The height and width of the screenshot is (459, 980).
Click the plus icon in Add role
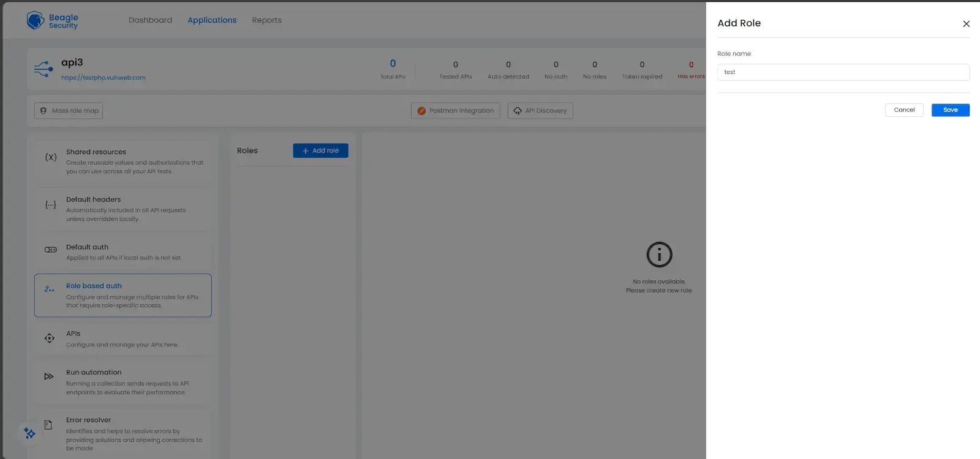(306, 151)
